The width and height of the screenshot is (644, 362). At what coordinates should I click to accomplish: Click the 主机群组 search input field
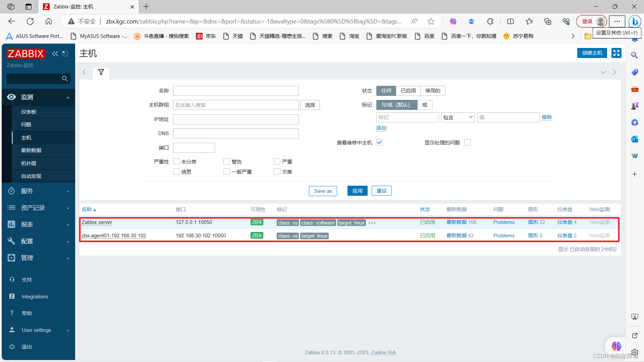pyautogui.click(x=235, y=105)
